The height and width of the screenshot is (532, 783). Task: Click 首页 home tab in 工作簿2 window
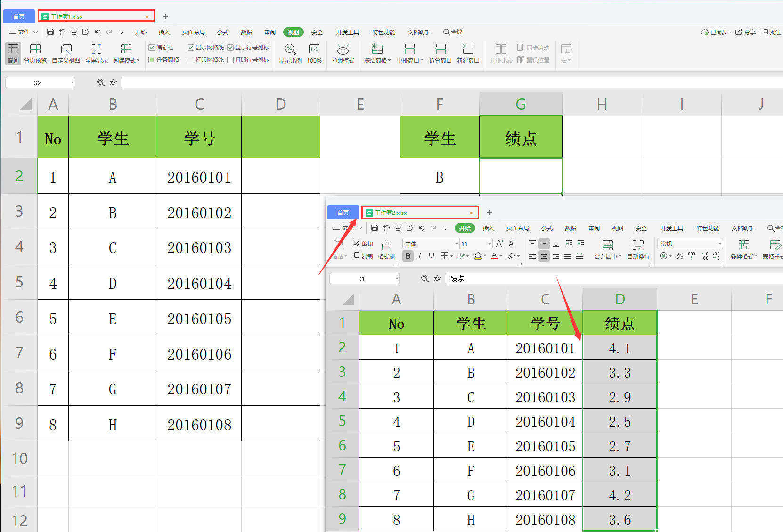(x=343, y=213)
